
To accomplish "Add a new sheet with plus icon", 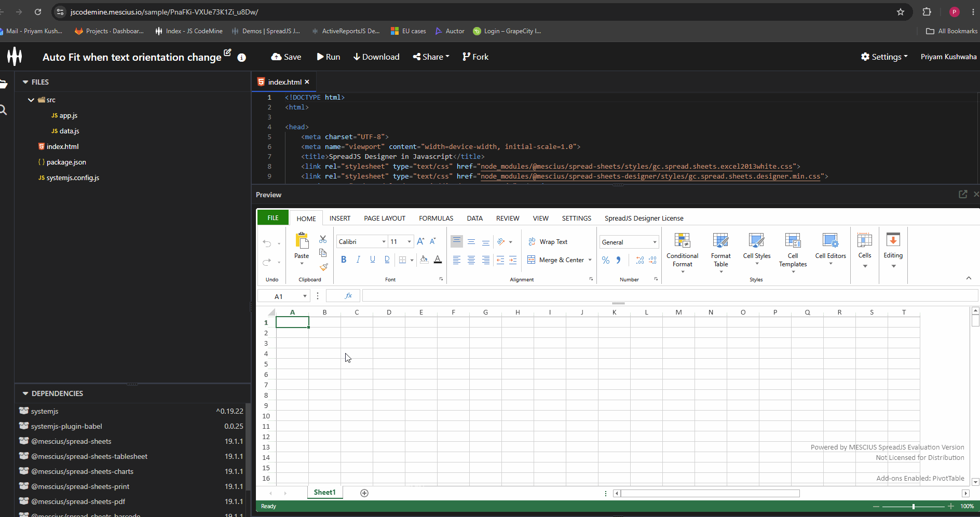I will (x=364, y=493).
